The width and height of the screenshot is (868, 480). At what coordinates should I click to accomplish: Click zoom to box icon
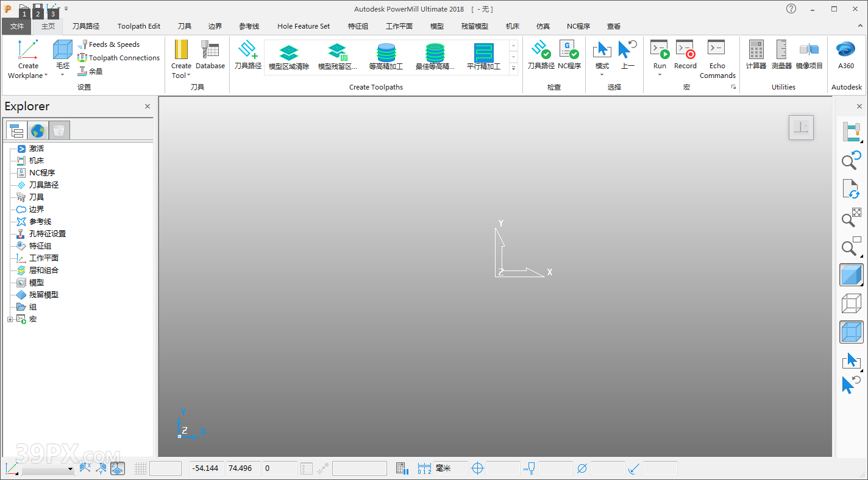[851, 246]
